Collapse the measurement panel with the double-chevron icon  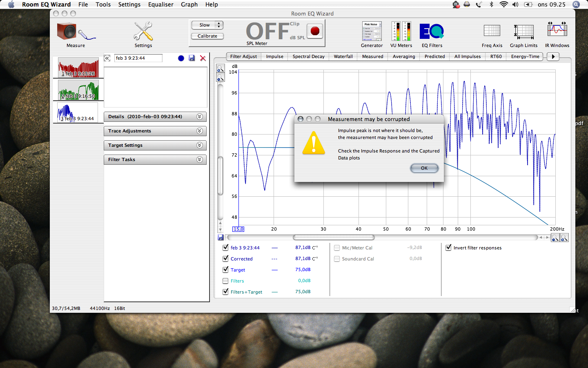(x=107, y=58)
